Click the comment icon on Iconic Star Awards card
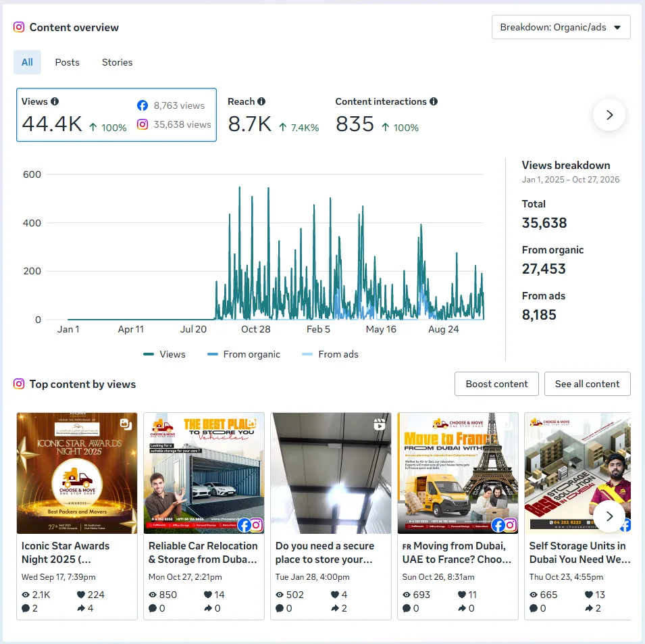Viewport: 645px width, 644px height. tap(26, 608)
